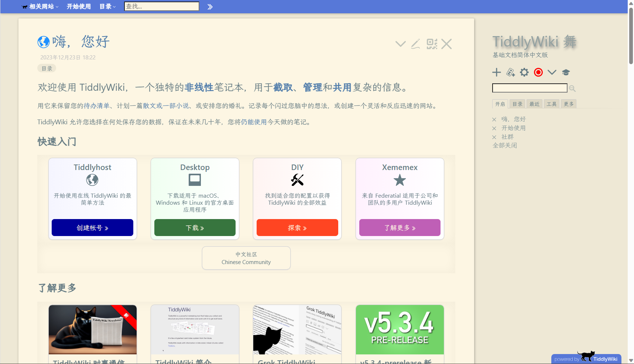Open 开始使用 link in the sidebar list
634x364 pixels.
[x=513, y=128]
